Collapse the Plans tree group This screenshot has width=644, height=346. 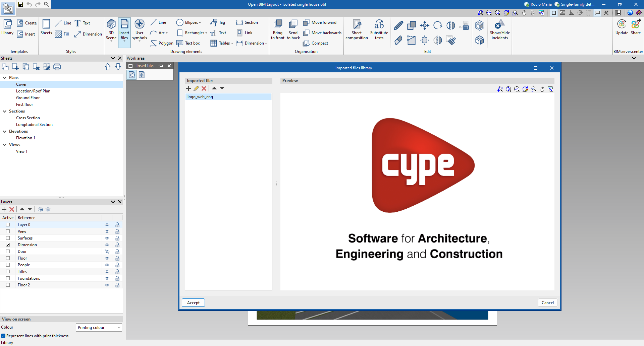[5, 78]
